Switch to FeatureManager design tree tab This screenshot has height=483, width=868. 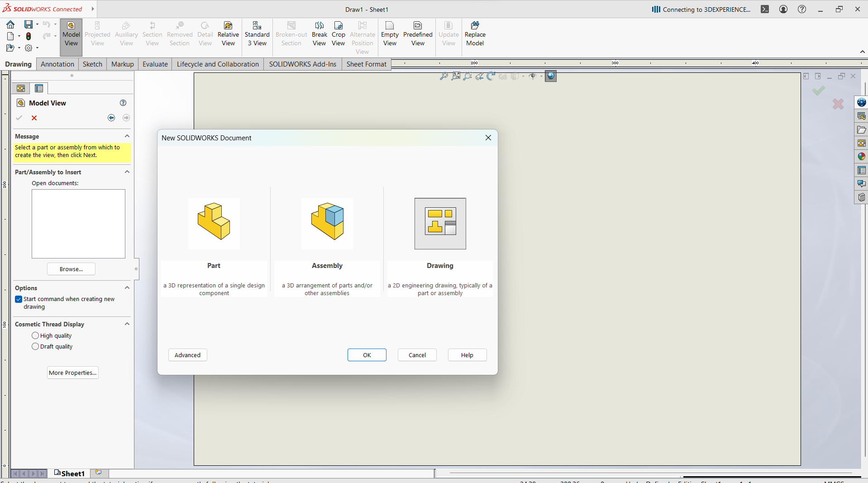pos(21,88)
